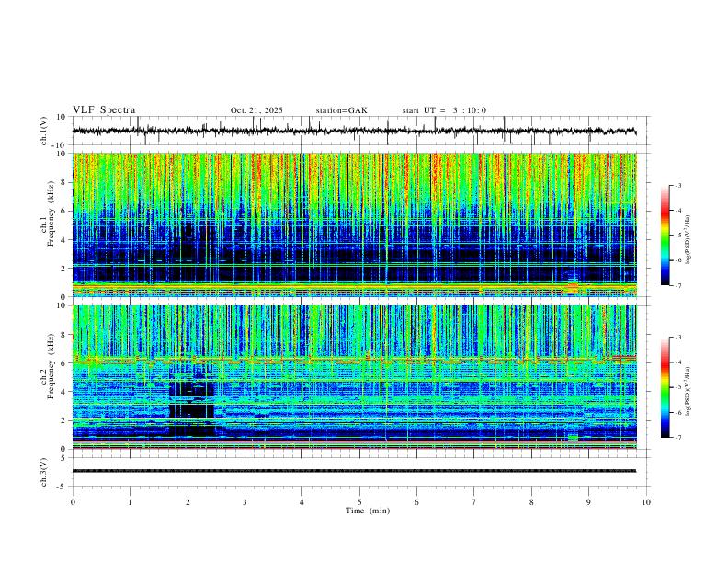Click time tick label "5" on bottom axis
Screen dimensions: 728x563
pyautogui.click(x=359, y=502)
